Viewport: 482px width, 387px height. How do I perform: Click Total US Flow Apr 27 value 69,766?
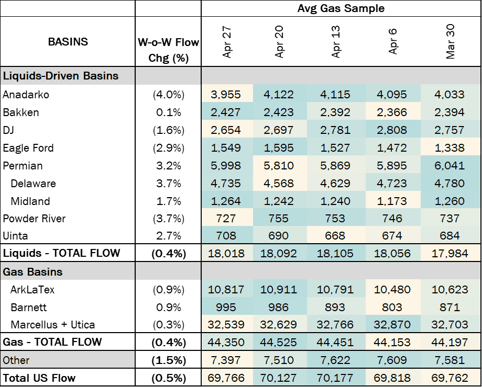226,378
